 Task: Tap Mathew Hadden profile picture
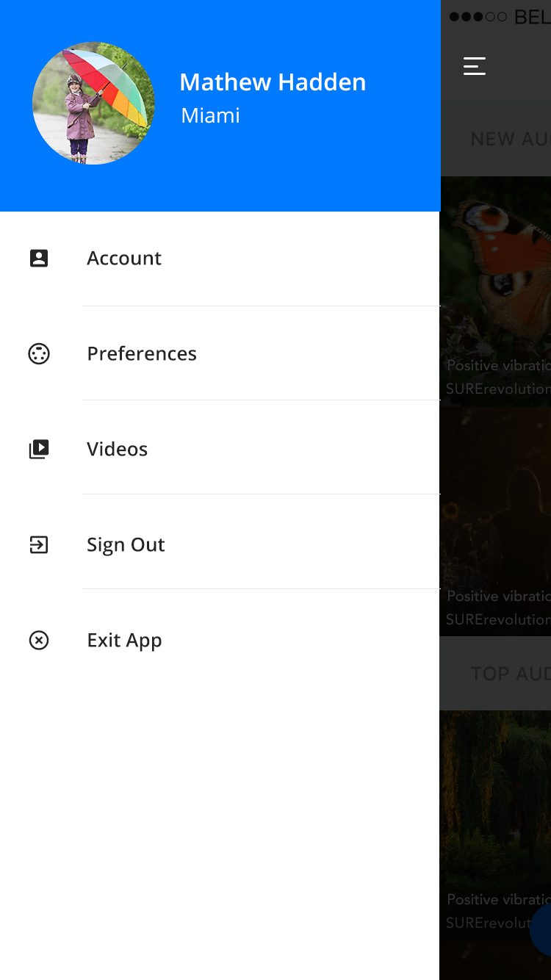point(93,103)
